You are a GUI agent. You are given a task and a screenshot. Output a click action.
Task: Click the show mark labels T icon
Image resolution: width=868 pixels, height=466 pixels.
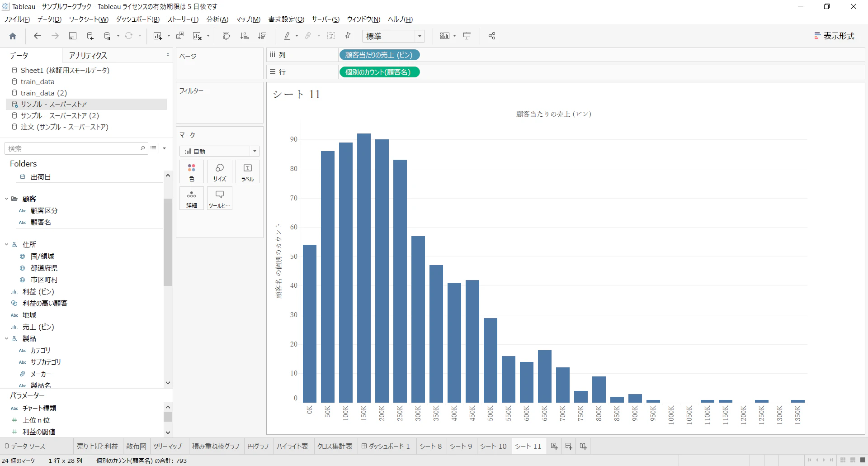click(331, 36)
